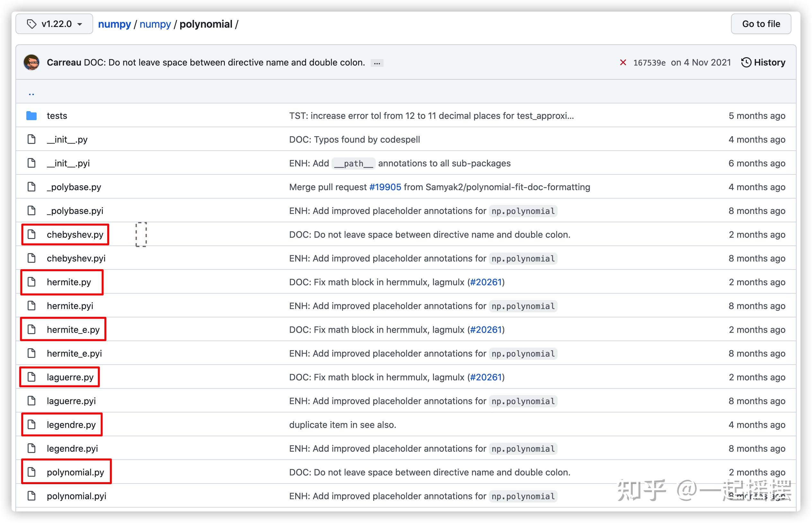The width and height of the screenshot is (812, 523).
Task: Click the file icon beside laguerre.pyi
Action: (31, 401)
